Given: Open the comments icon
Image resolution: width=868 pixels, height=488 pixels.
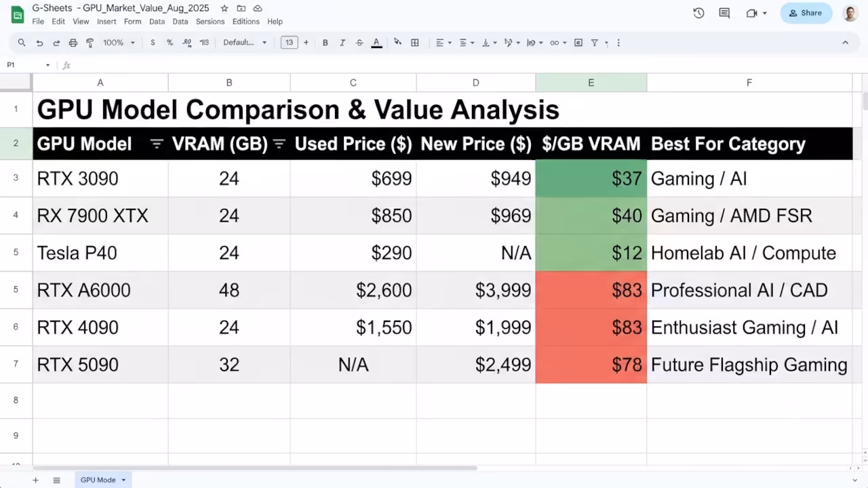Looking at the screenshot, I should tap(724, 13).
